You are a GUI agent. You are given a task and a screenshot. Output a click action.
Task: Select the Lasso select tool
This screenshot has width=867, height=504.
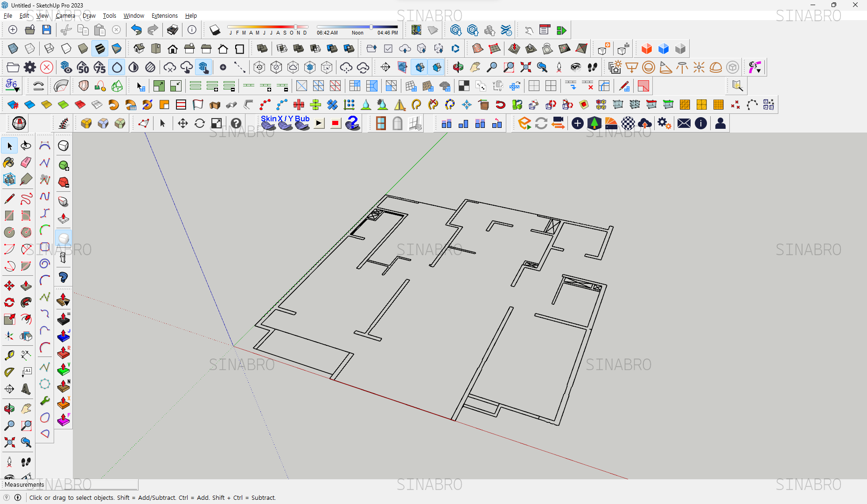(26, 146)
